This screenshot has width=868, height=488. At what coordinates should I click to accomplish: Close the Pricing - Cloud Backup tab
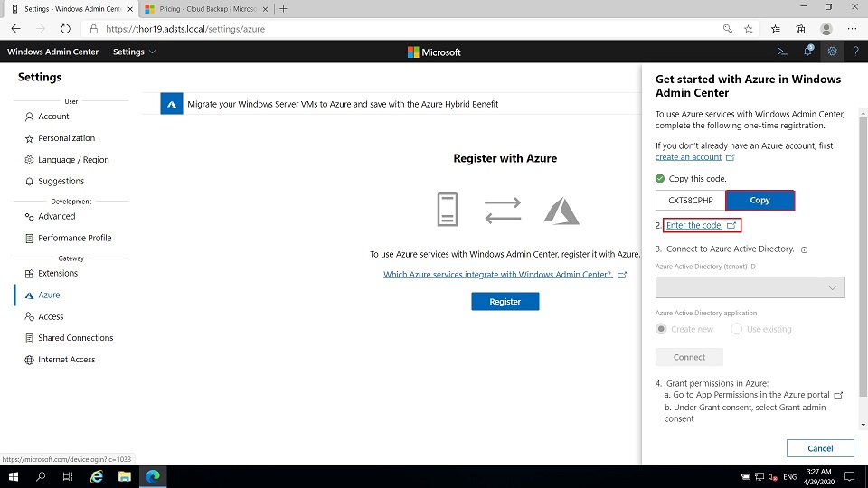(265, 9)
